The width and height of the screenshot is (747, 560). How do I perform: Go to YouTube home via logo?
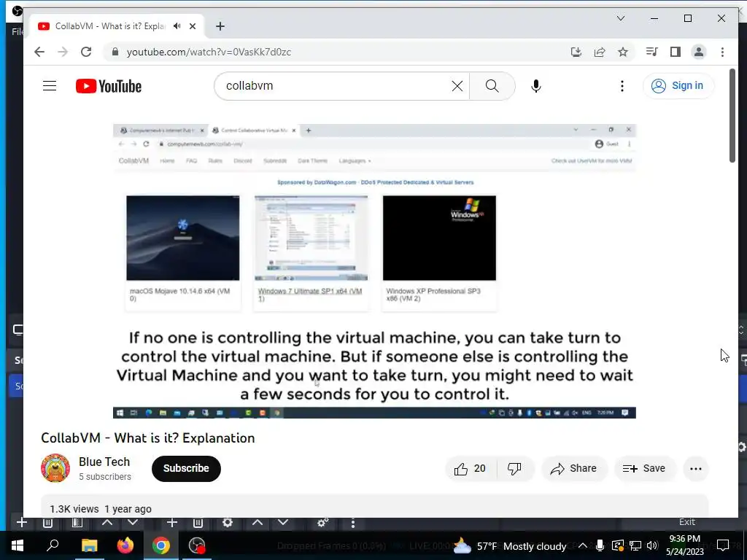[109, 86]
